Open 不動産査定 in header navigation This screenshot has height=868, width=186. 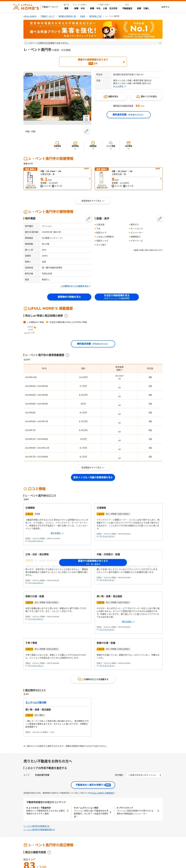(x=127, y=8)
